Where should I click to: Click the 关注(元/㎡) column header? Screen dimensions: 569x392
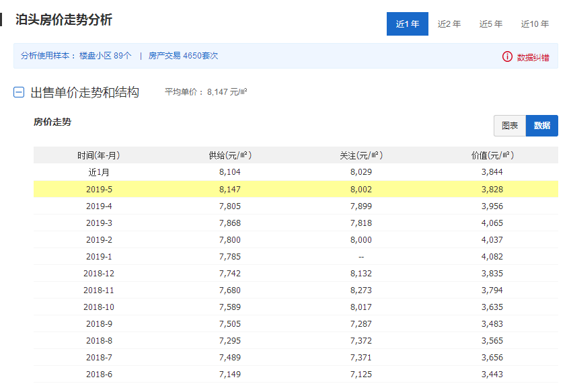(361, 155)
